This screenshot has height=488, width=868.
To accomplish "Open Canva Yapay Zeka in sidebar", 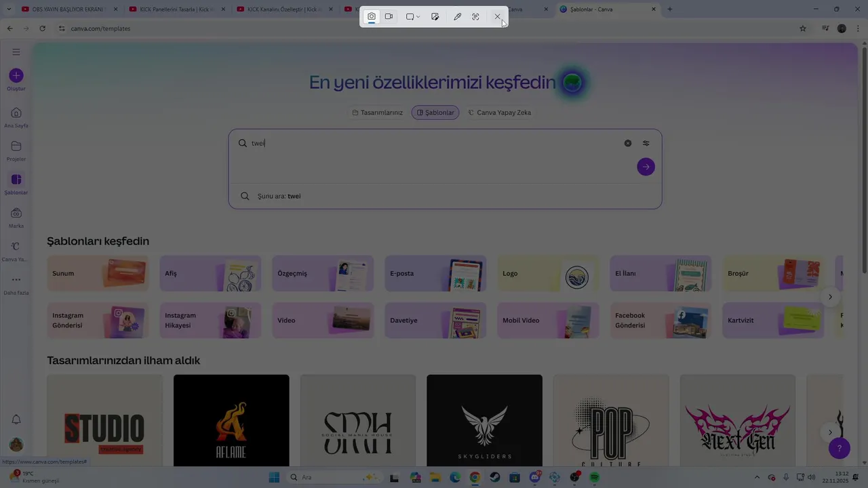I will pos(16,251).
